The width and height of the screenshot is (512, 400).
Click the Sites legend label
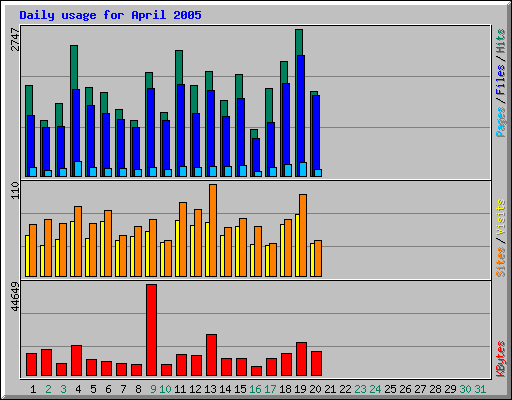pyautogui.click(x=500, y=262)
